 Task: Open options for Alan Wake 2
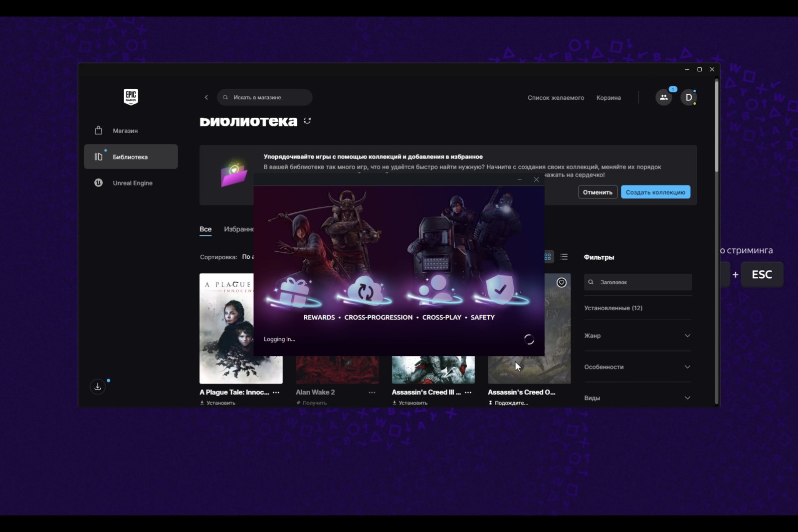point(372,392)
